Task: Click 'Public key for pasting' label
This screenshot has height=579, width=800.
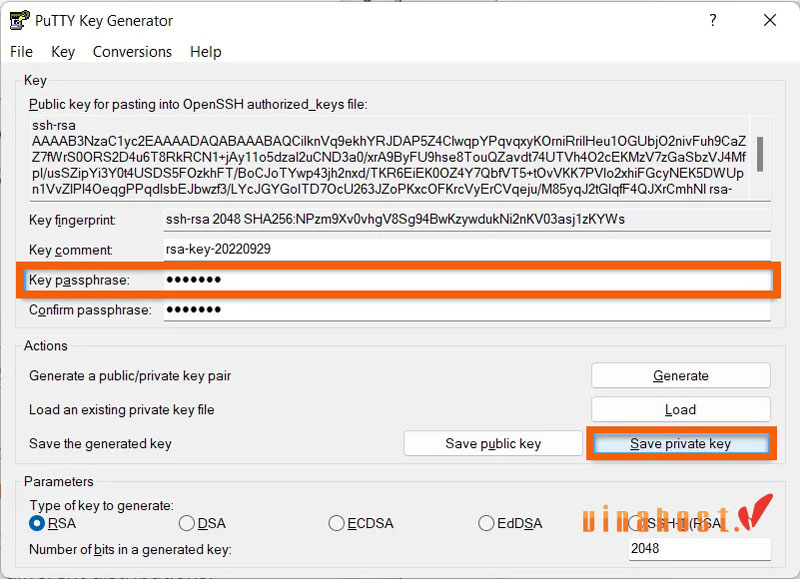Action: click(x=198, y=105)
